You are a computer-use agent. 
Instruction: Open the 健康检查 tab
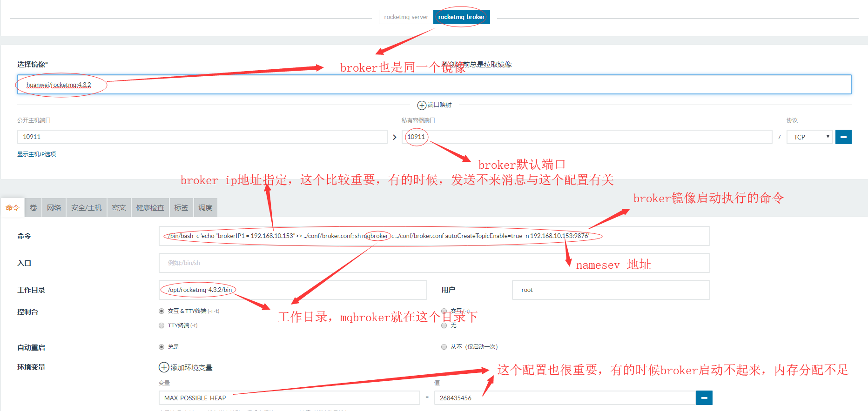[x=150, y=207]
